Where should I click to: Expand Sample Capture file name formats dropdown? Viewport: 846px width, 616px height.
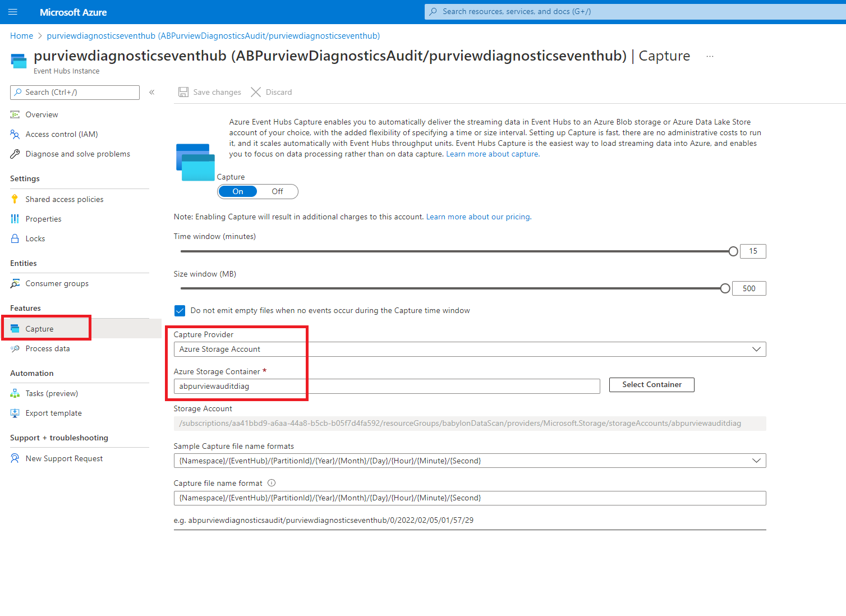[470, 461]
